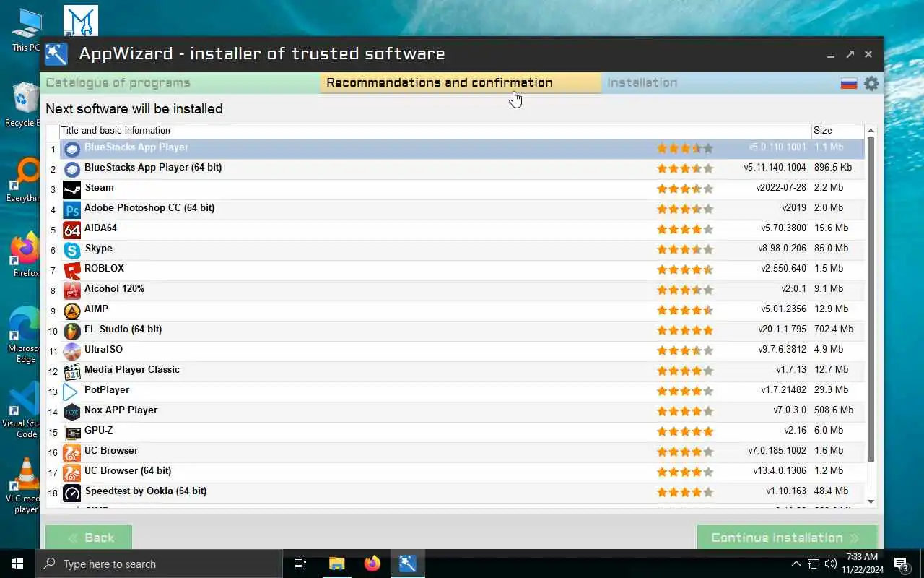The image size is (924, 578).
Task: Click the software list vertical scrollbar thumb
Action: click(871, 299)
